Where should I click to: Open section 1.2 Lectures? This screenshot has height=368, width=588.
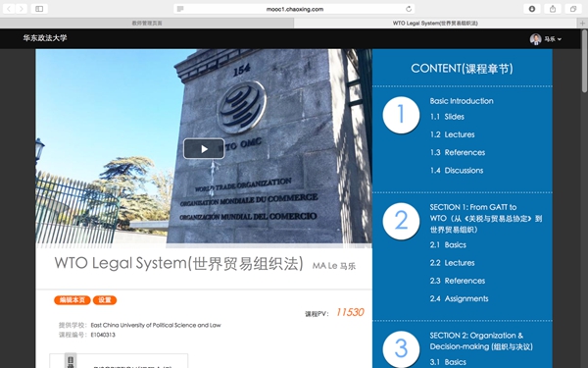(452, 134)
